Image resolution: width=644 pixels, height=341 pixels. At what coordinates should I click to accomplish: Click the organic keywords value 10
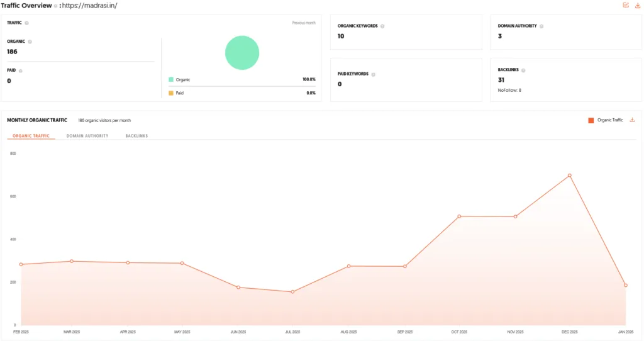(341, 36)
